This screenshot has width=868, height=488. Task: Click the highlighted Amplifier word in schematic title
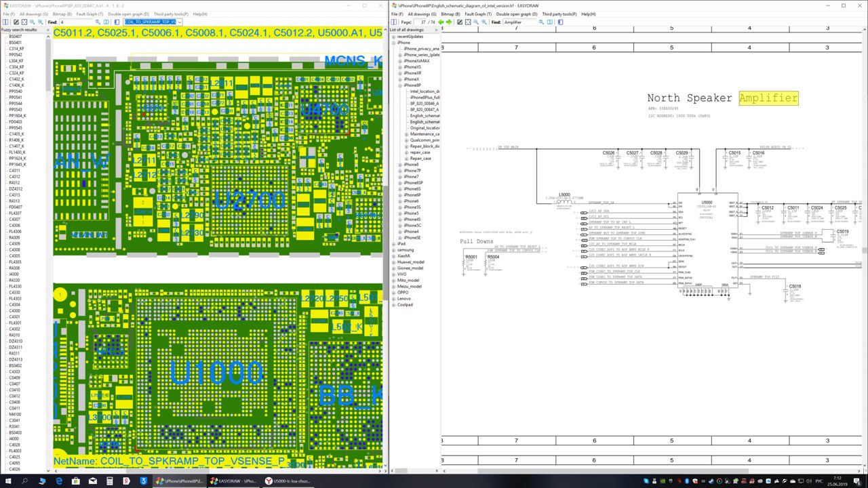(768, 98)
